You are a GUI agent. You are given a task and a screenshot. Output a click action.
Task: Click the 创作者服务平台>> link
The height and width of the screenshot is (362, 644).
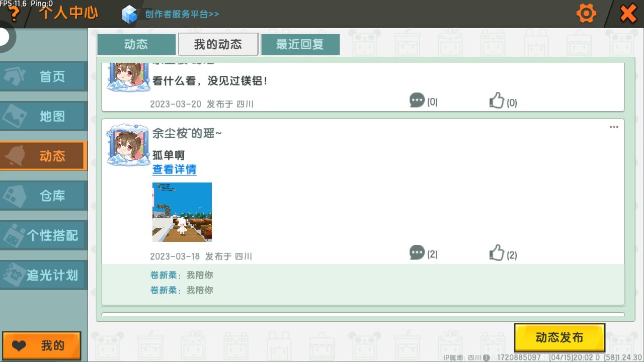(x=182, y=14)
